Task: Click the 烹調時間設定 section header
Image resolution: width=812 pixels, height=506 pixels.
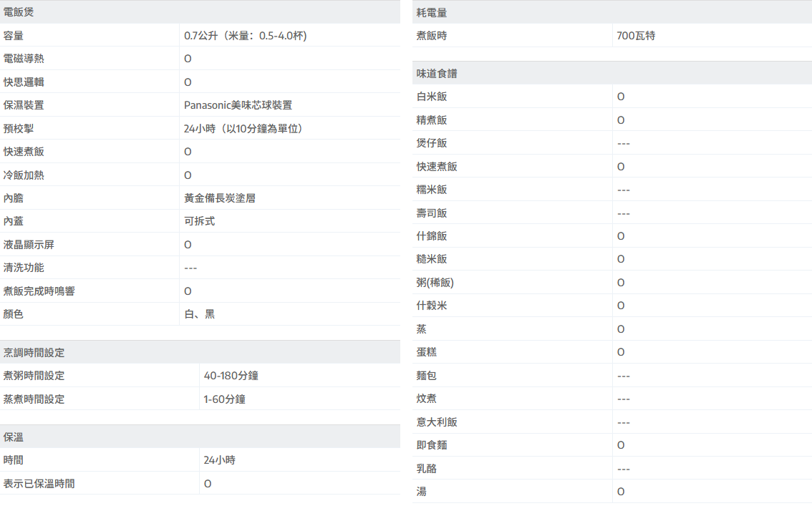Action: tap(34, 352)
